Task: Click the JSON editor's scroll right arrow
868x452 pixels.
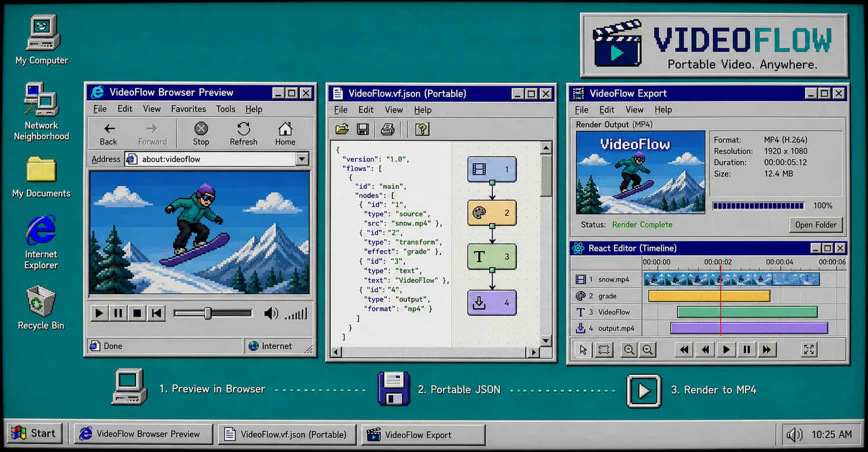Action: [534, 352]
